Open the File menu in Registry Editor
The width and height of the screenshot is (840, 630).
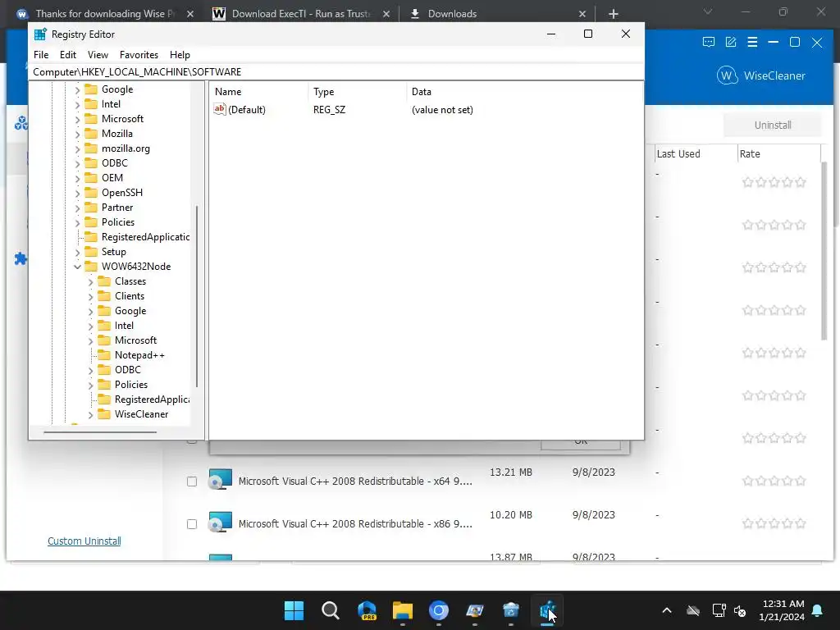[41, 55]
